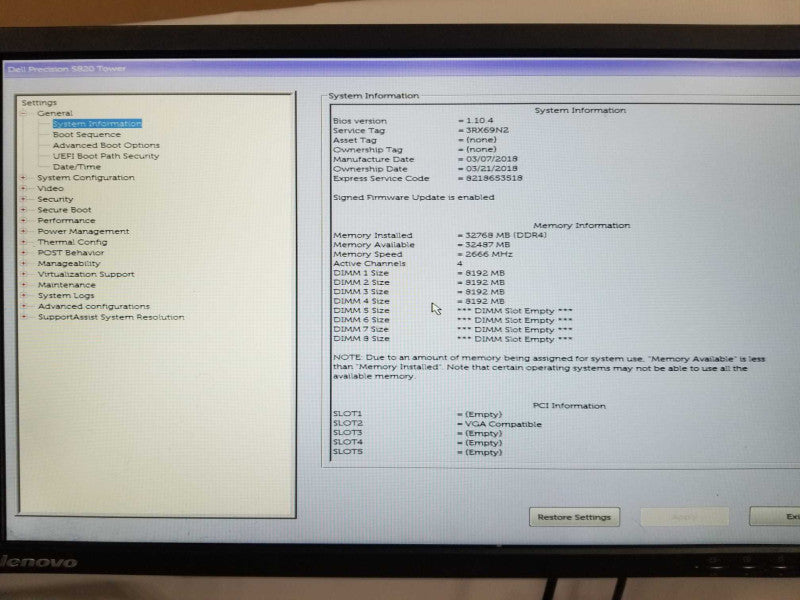The width and height of the screenshot is (800, 600).
Task: Expand the Secure Boot node
Action: click(x=23, y=210)
